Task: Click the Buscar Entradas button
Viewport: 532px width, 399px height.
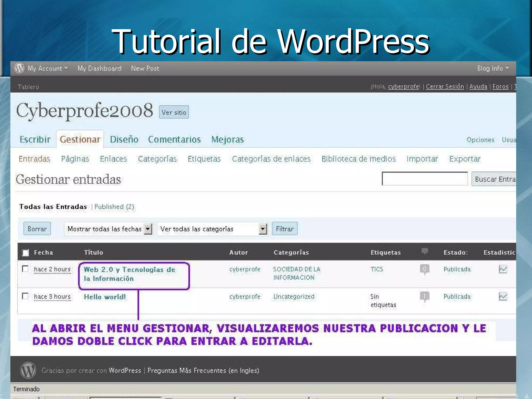Action: pos(494,179)
